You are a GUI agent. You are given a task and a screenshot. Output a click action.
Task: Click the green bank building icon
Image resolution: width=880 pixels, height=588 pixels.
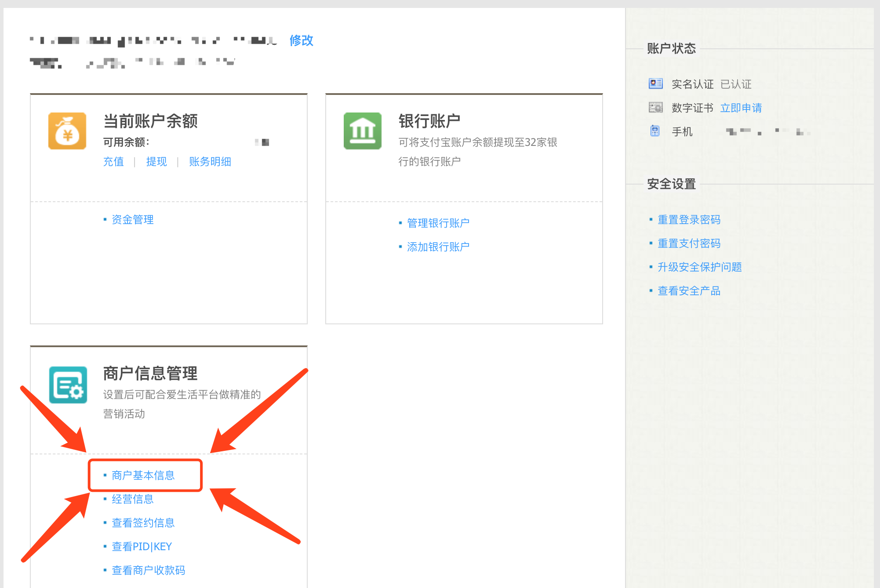(x=362, y=131)
